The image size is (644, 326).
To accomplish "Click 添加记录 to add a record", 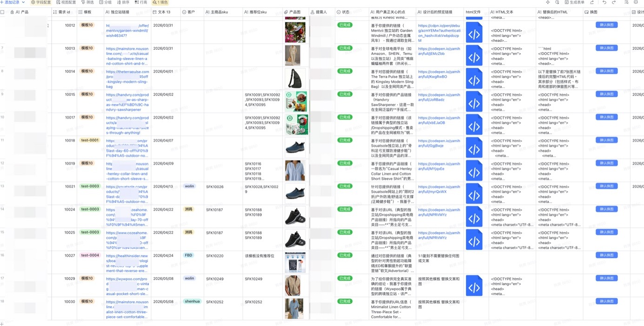I will point(10,2).
